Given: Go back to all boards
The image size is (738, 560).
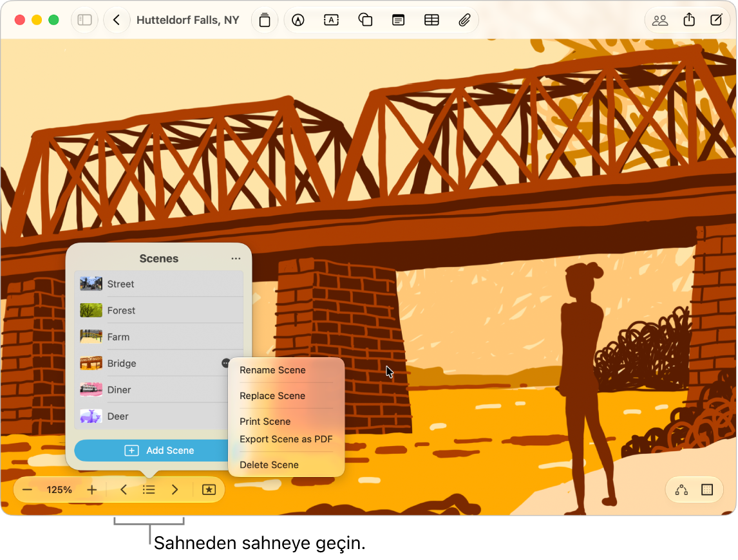Looking at the screenshot, I should (117, 20).
